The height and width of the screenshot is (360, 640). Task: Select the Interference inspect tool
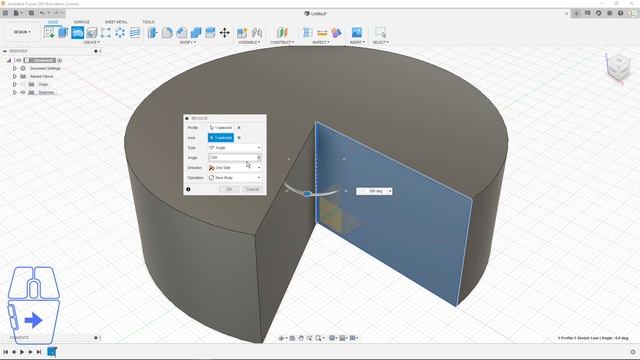coord(308,32)
